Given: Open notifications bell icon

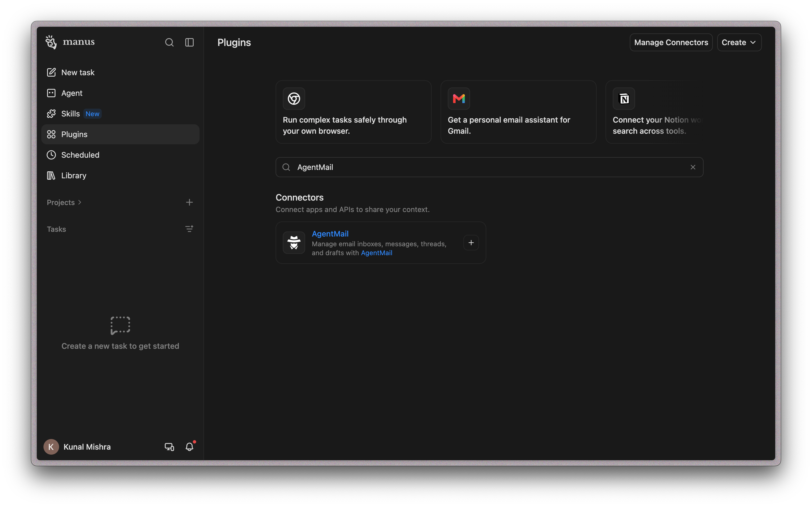Looking at the screenshot, I should click(x=190, y=447).
